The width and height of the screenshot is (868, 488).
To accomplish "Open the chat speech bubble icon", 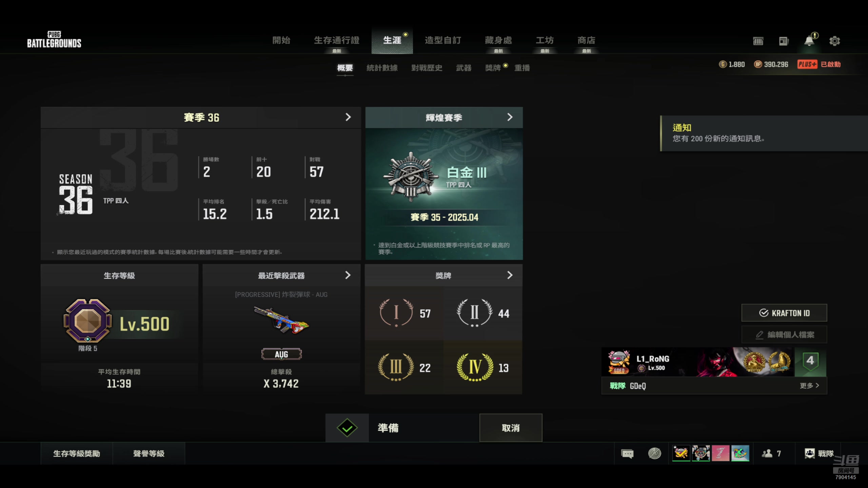I will (627, 453).
